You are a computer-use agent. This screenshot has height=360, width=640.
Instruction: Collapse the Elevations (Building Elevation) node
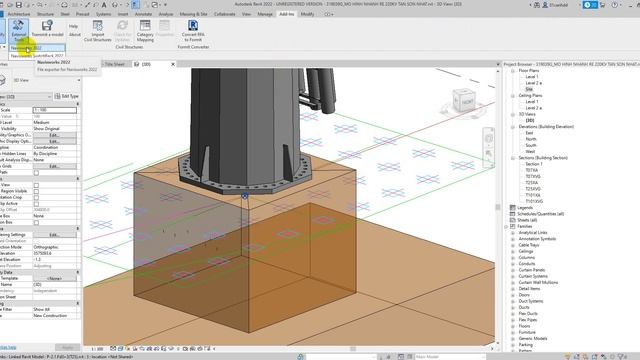point(513,127)
